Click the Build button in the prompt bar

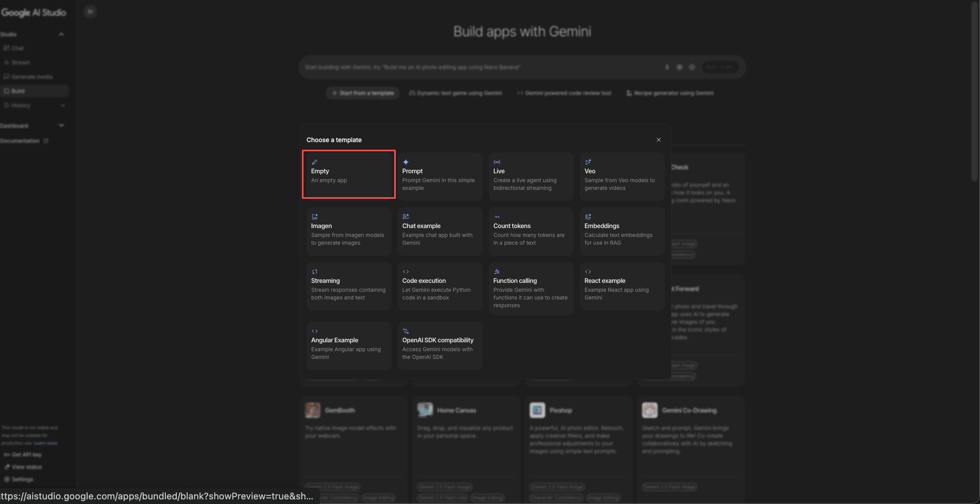pyautogui.click(x=720, y=67)
